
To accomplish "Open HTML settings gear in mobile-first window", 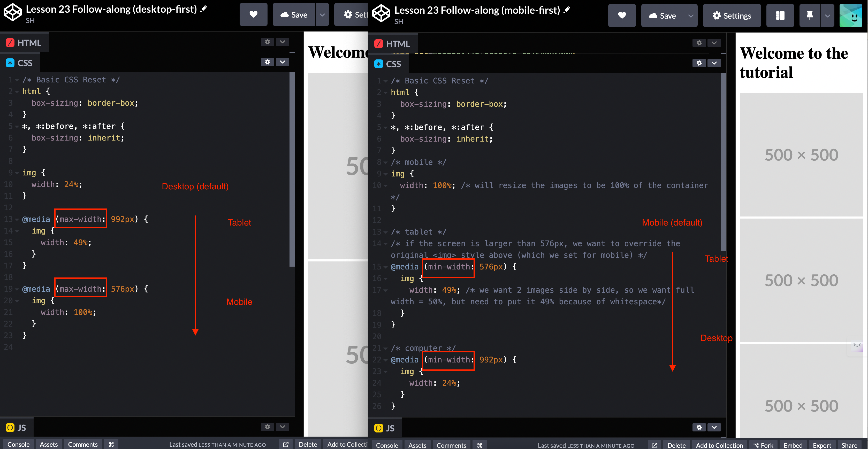I will point(699,43).
